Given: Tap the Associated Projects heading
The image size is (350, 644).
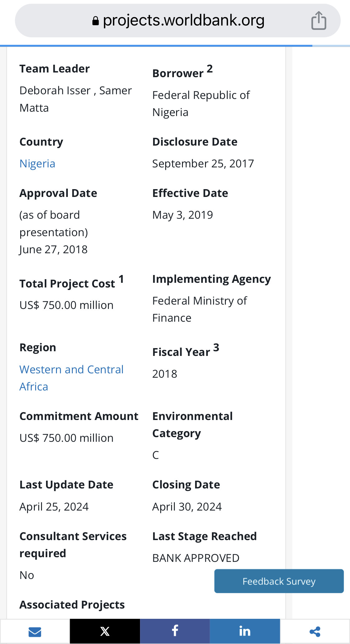Looking at the screenshot, I should (x=72, y=605).
